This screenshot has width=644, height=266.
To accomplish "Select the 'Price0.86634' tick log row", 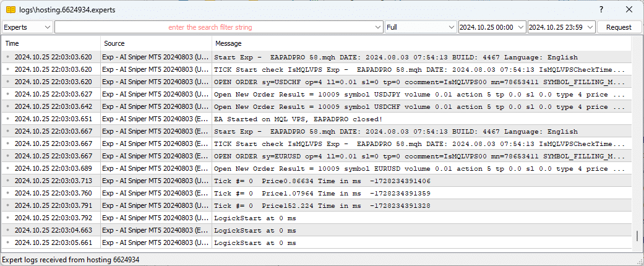I will coord(322,181).
